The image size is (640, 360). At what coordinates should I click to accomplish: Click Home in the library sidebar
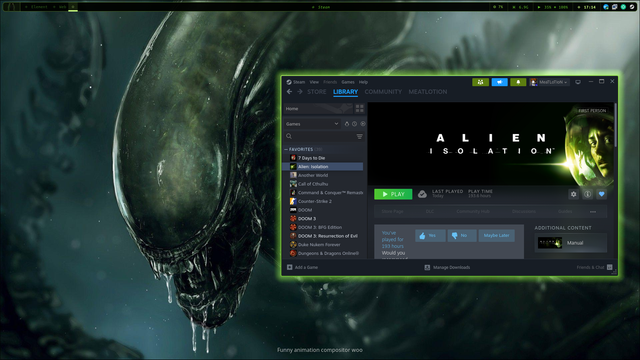pyautogui.click(x=318, y=109)
